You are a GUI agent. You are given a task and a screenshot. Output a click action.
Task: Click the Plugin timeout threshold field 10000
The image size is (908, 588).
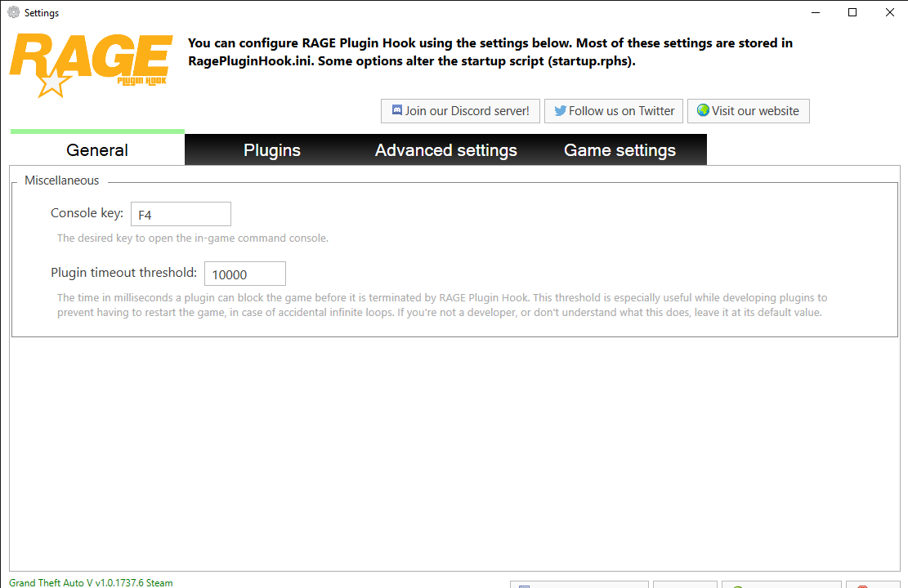point(245,274)
